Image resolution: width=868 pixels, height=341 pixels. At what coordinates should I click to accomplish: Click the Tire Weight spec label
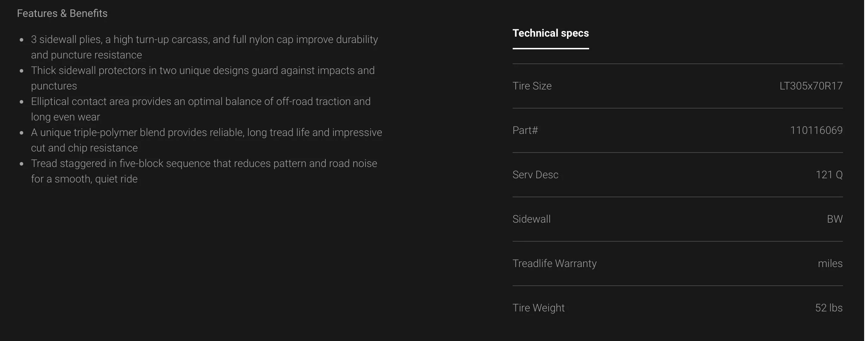click(x=538, y=308)
